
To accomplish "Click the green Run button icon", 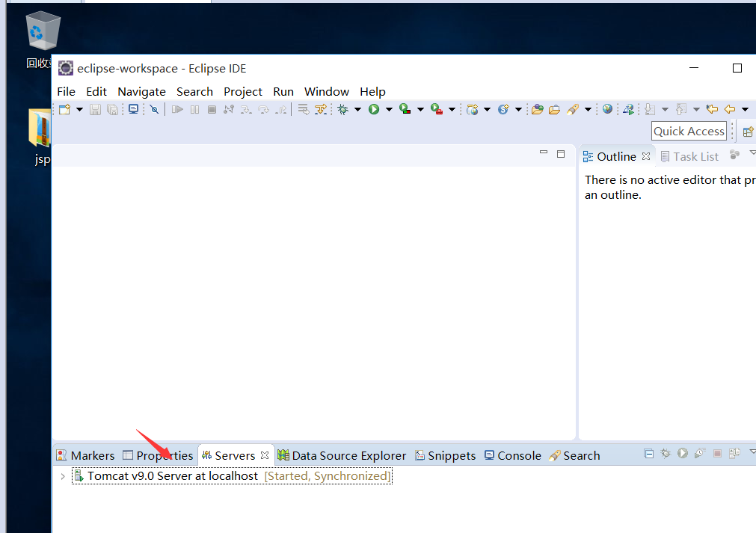I will coord(374,109).
